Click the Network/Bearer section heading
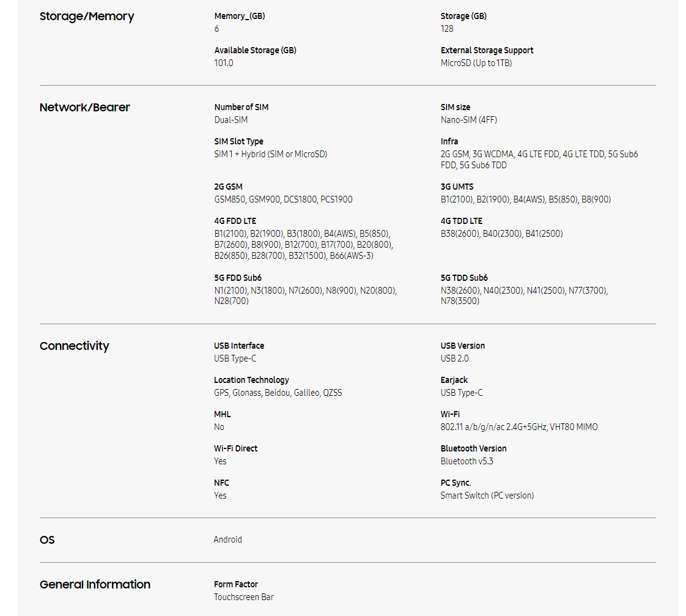 [85, 108]
